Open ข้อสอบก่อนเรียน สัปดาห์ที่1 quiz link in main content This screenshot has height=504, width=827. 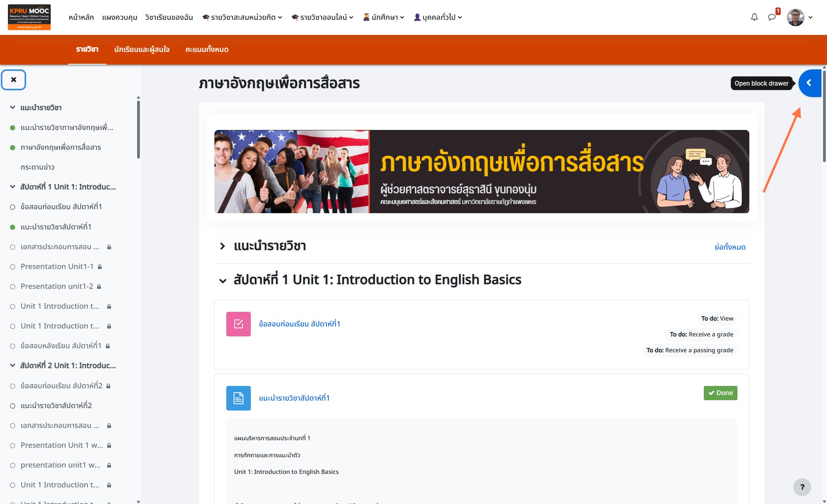(x=300, y=324)
